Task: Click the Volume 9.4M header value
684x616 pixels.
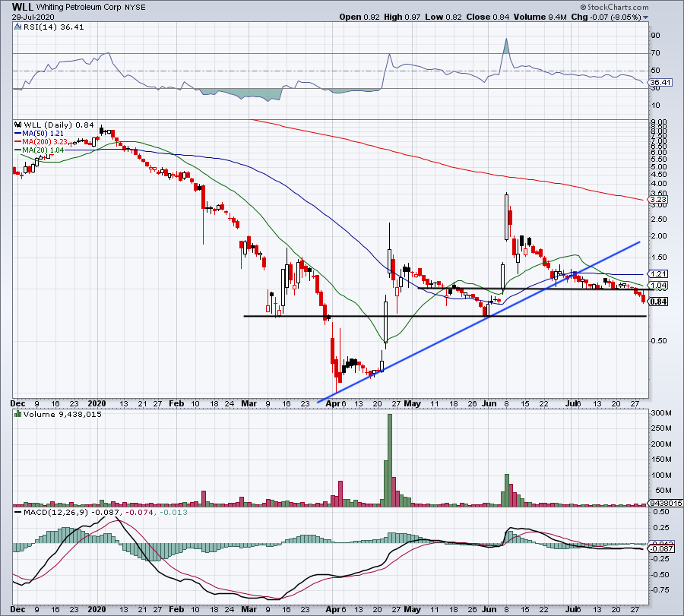Action: [x=540, y=17]
